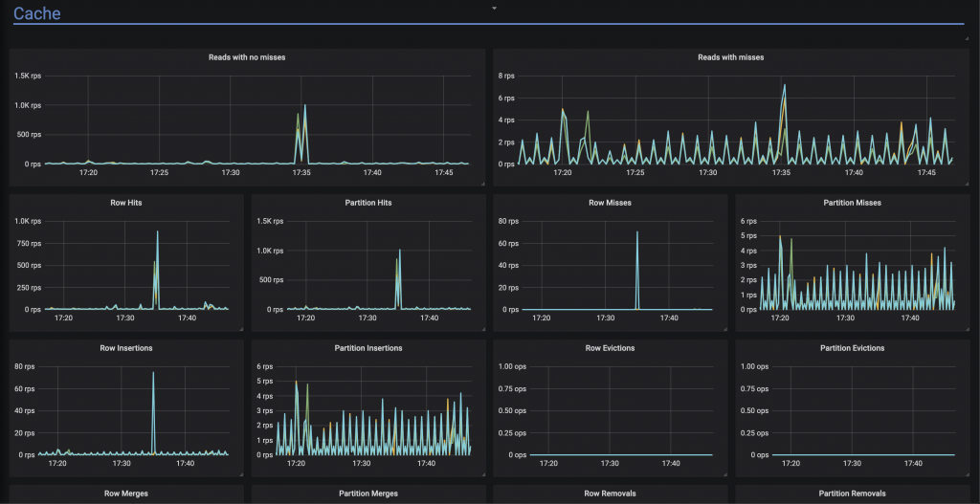Open the small dropdown caret above Cache row
This screenshot has height=504, width=980.
click(x=494, y=8)
